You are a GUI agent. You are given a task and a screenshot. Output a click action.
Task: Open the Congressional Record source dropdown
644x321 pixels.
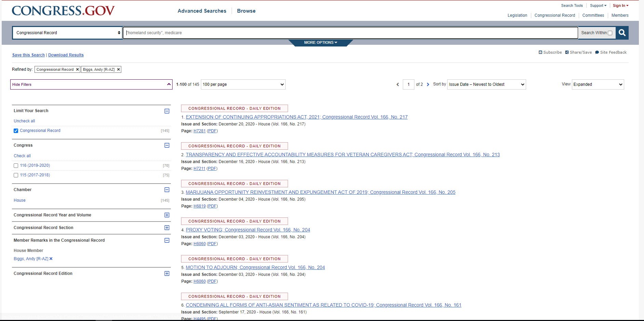67,33
